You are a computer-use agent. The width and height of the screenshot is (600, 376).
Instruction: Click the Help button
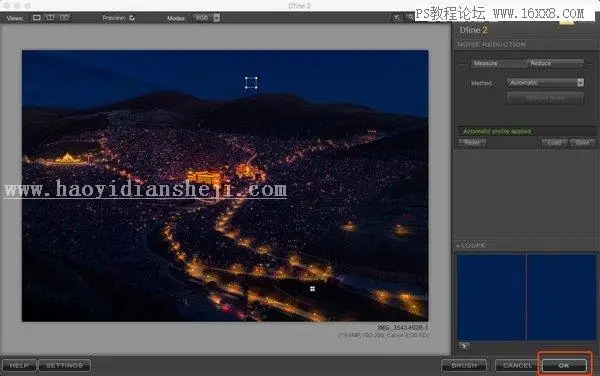tap(19, 366)
